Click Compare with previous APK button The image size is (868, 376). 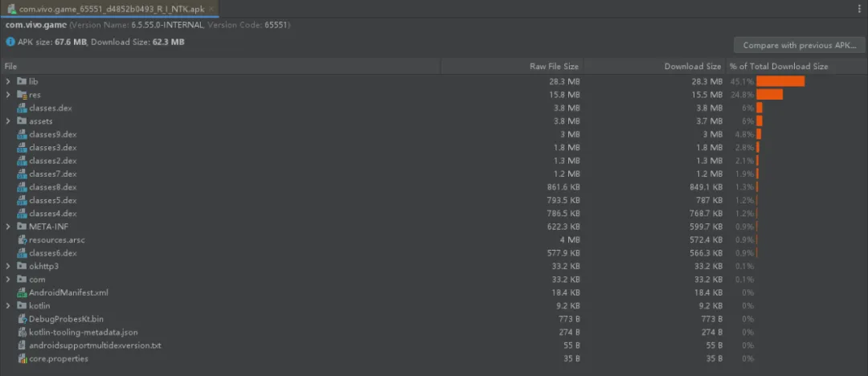800,46
